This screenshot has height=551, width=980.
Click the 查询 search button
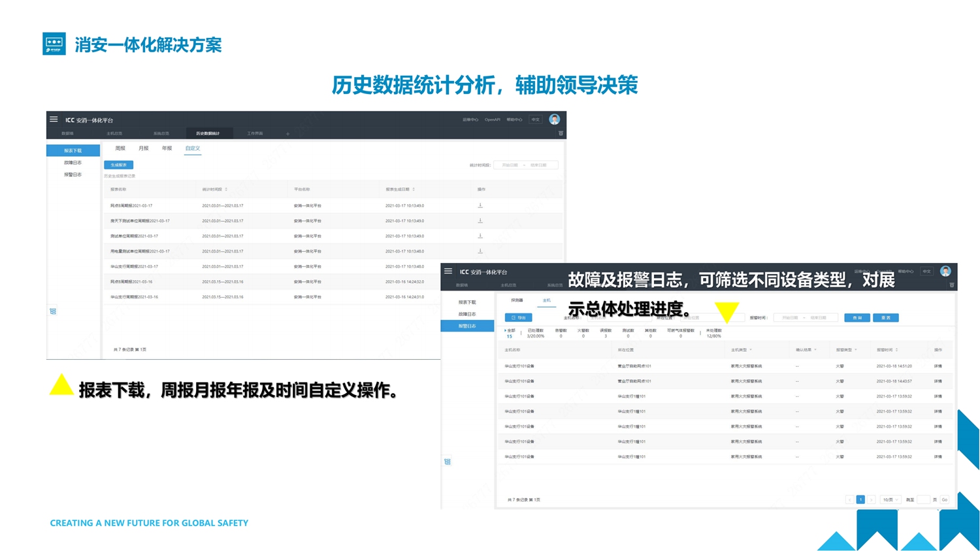[x=857, y=318]
